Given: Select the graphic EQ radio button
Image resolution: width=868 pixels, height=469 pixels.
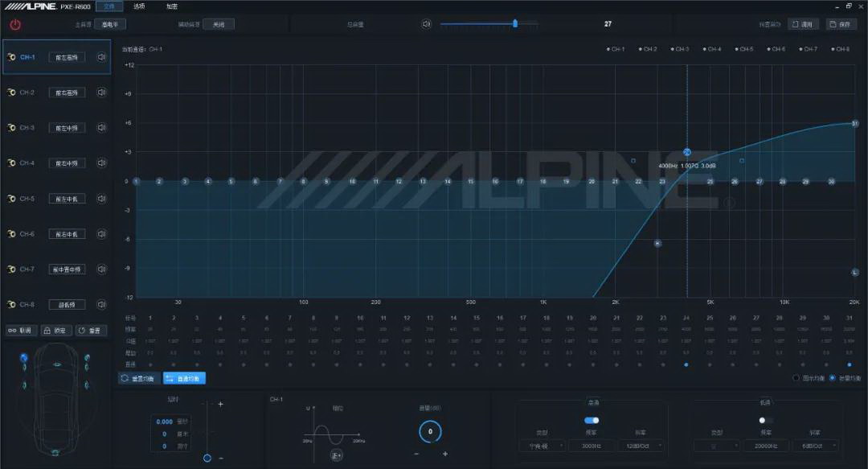Looking at the screenshot, I should click(x=796, y=378).
